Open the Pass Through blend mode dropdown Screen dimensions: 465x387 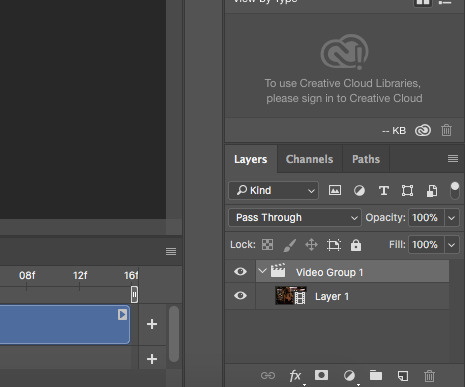pyautogui.click(x=295, y=218)
